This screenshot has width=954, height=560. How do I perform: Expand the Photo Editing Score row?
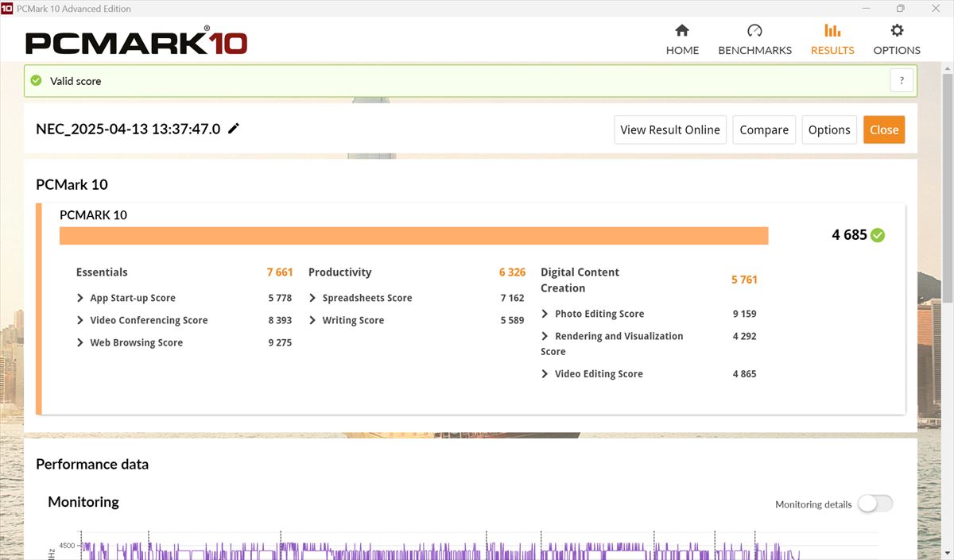click(545, 314)
